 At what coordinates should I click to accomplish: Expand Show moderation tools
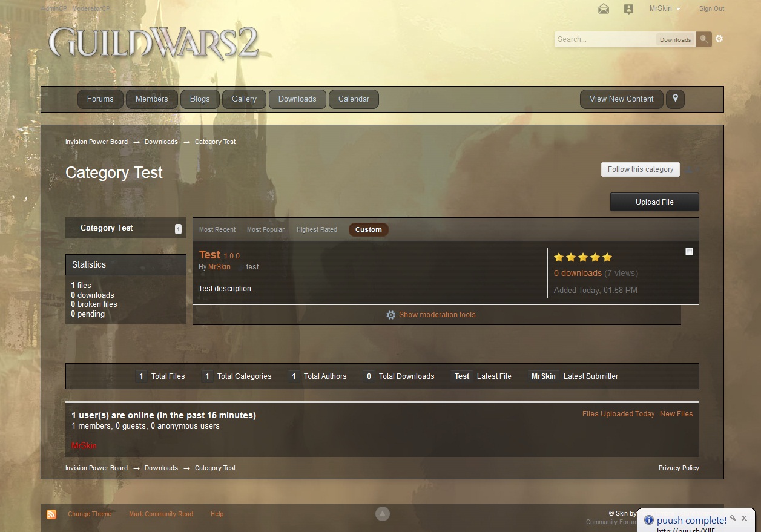point(437,315)
